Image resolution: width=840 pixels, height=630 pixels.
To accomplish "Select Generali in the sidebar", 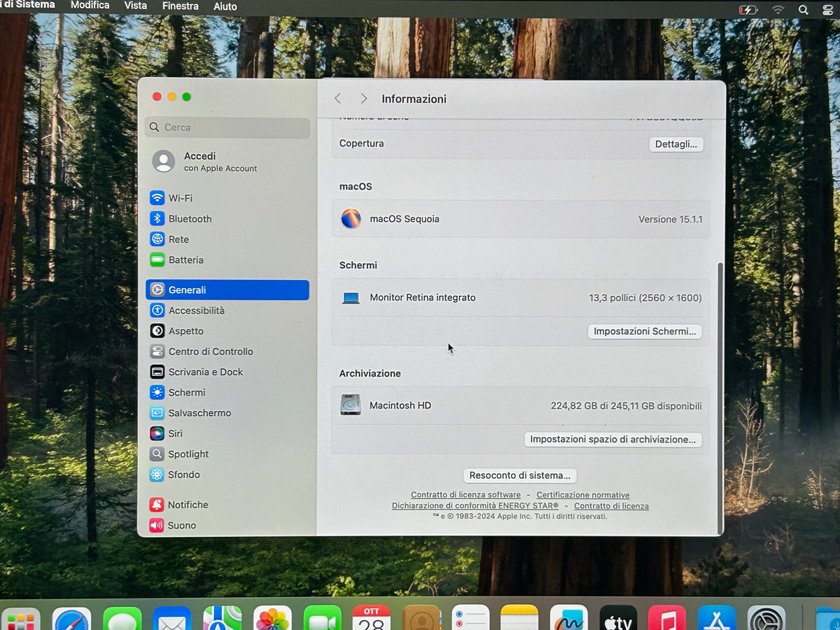I will point(227,290).
